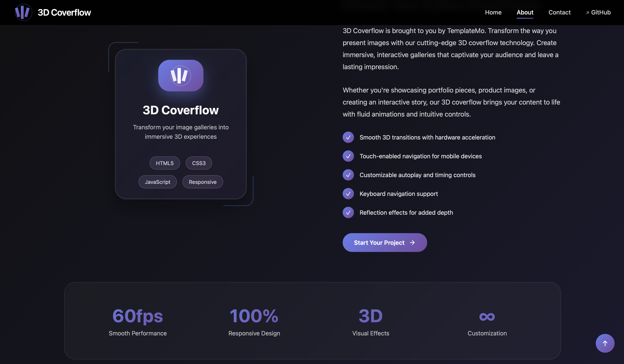624x364 pixels.
Task: Click the Customization label
Action: click(x=487, y=333)
